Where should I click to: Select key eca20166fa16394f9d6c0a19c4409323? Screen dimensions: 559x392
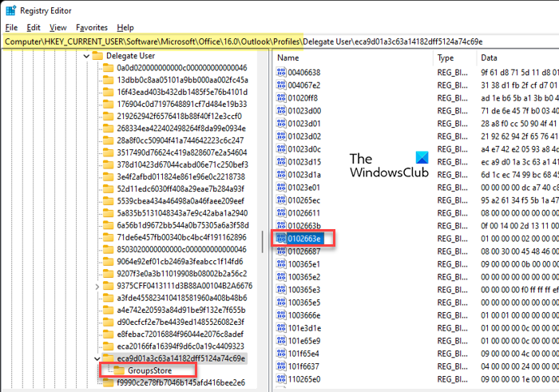[x=180, y=346]
